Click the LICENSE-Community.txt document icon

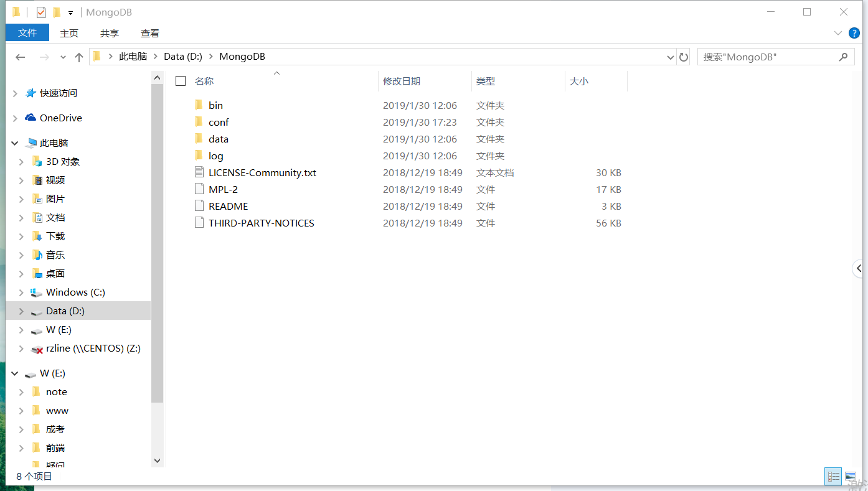point(199,172)
